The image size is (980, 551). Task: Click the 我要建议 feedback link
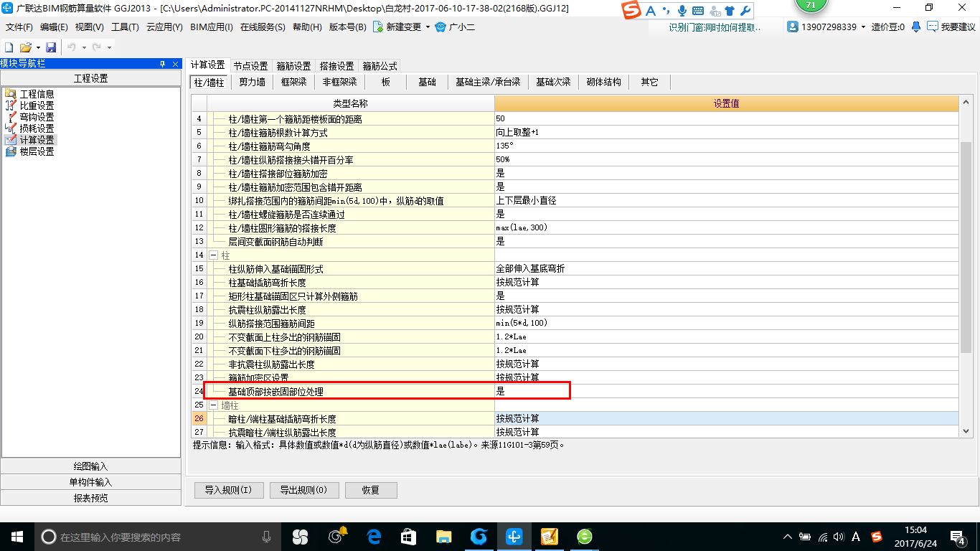[x=951, y=27]
